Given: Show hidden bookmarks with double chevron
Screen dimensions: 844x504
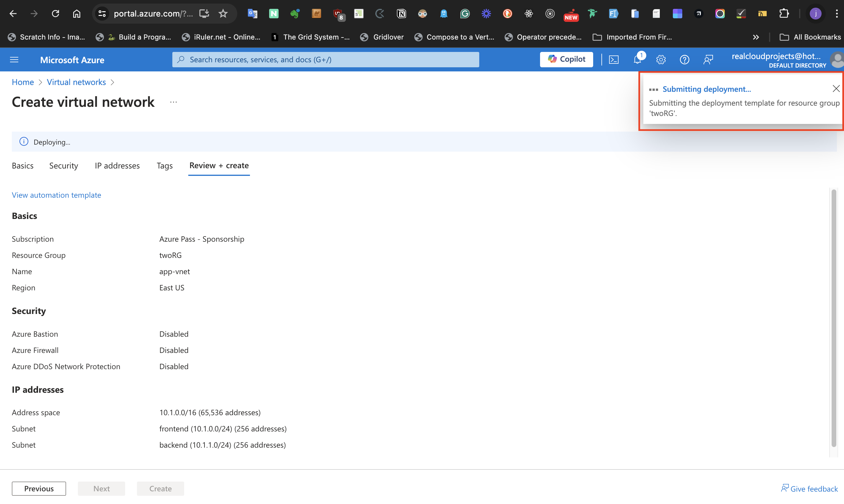Looking at the screenshot, I should (x=756, y=37).
